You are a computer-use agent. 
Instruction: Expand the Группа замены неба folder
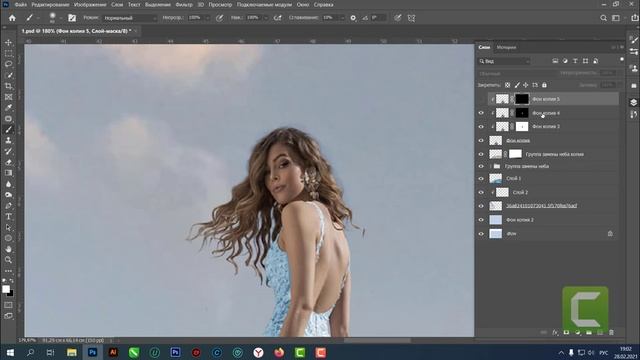490,166
